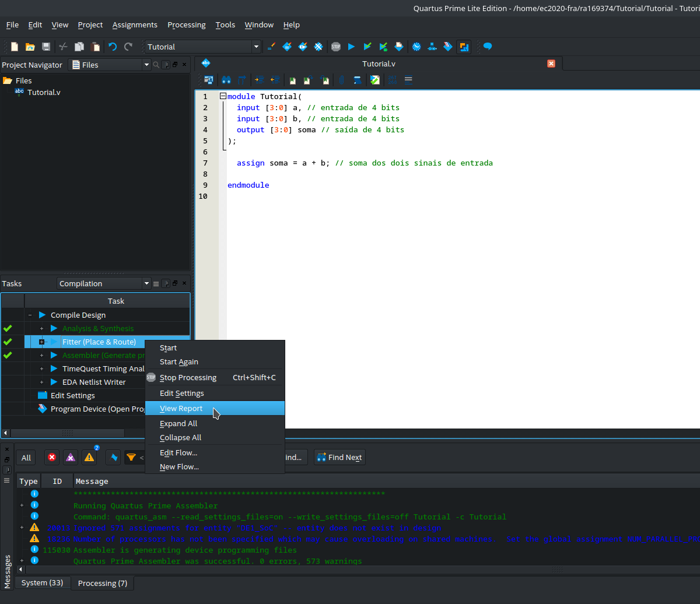The height and width of the screenshot is (604, 700).
Task: Select Edit Flow... in the context menu
Action: (215, 453)
